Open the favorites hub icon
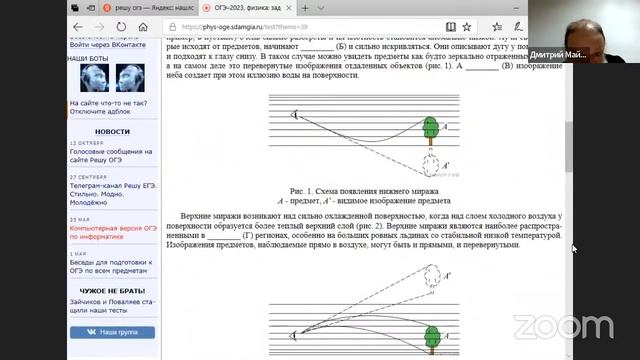Image resolution: width=640 pixels, height=360 pixels. click(x=497, y=27)
